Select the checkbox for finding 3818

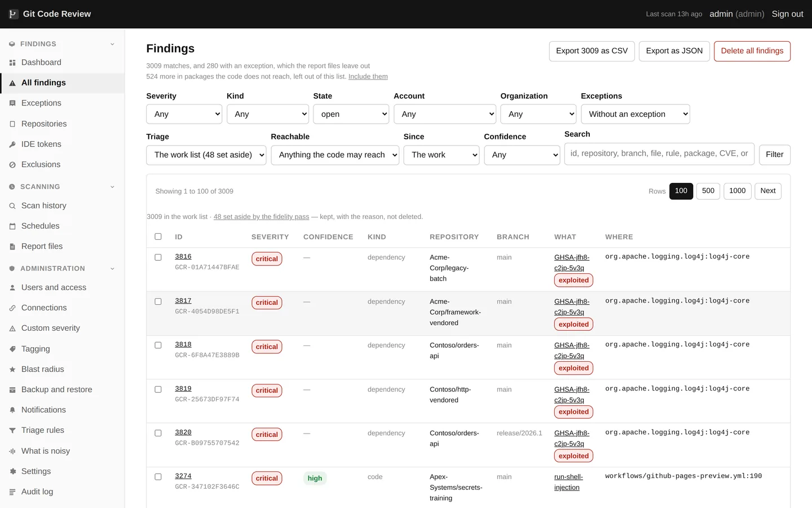pos(158,345)
